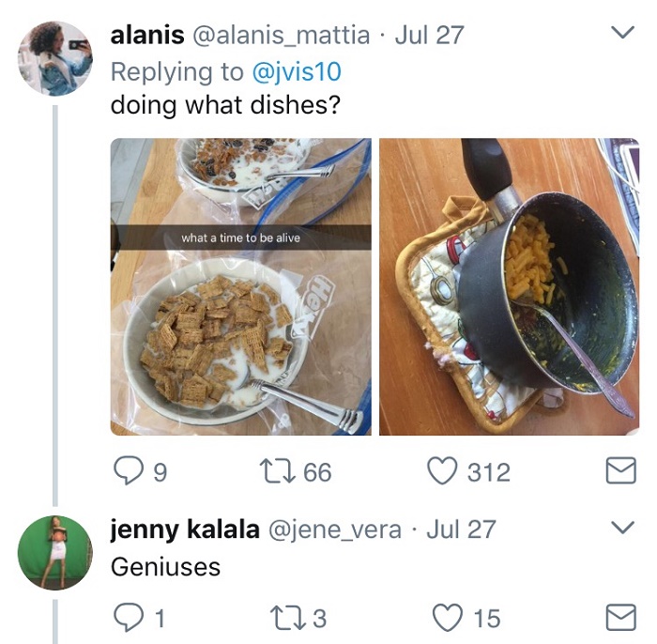Reply to jenny kalala's tweet
This screenshot has width=657, height=644.
[x=127, y=617]
